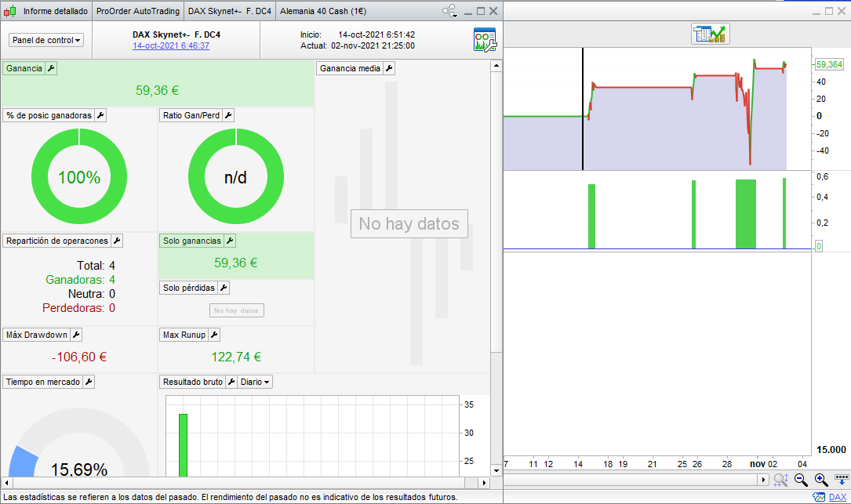Open the Panel de control dropdown
Viewport: 851px width, 504px height.
coord(46,40)
